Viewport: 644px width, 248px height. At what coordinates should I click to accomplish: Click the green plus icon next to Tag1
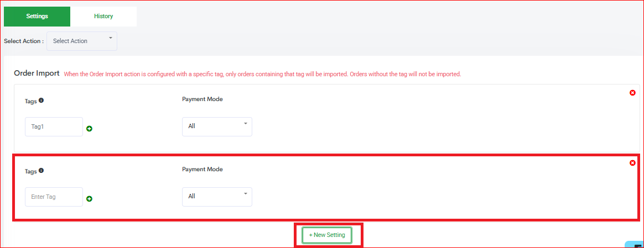[x=89, y=129]
